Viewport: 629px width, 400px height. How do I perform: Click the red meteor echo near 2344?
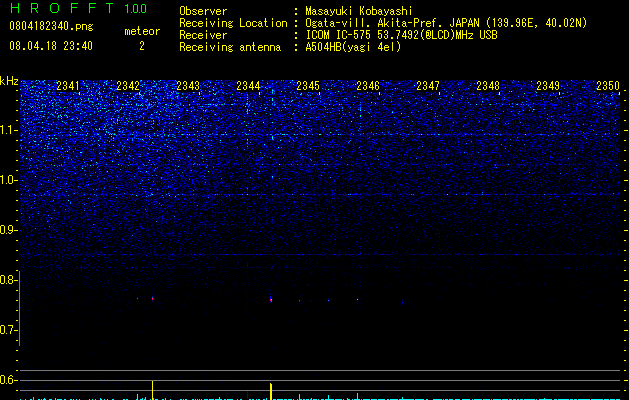coord(271,300)
